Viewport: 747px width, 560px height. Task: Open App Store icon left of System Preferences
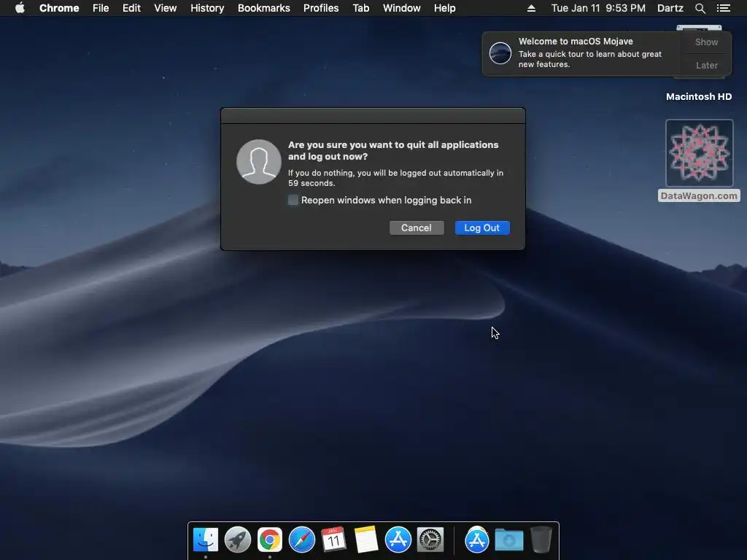pos(398,540)
